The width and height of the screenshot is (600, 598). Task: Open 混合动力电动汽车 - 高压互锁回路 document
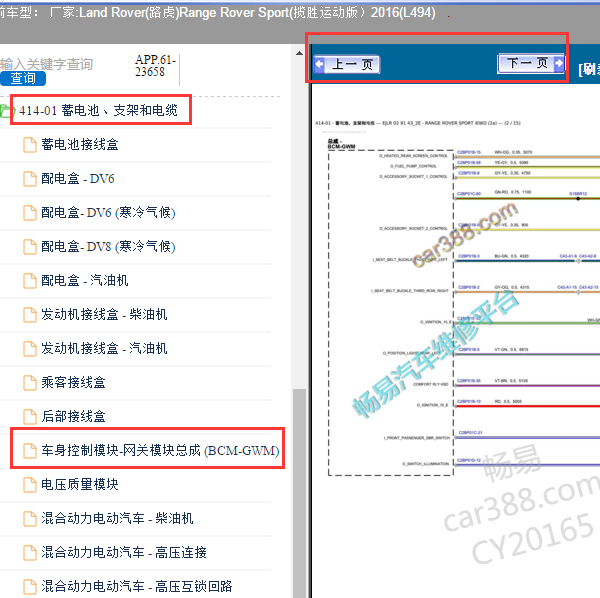coord(137,586)
